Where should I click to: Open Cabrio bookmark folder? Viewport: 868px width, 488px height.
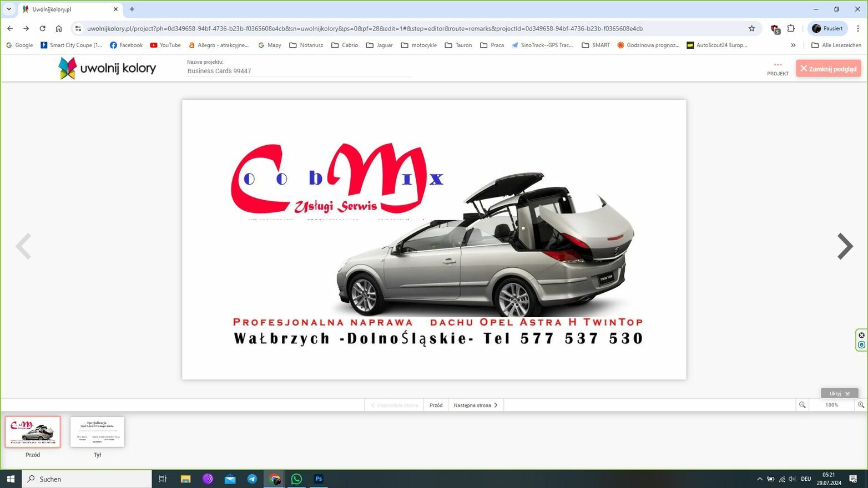pyautogui.click(x=345, y=45)
